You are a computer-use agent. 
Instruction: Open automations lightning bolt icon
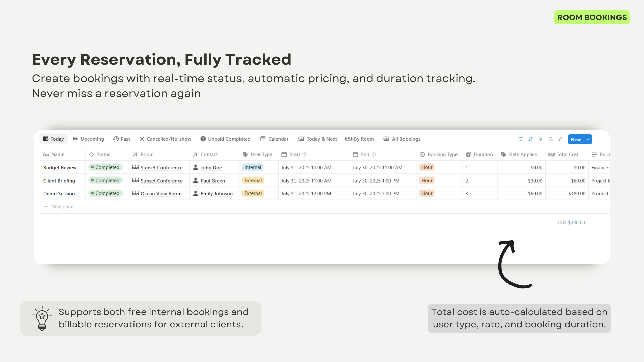(x=541, y=139)
